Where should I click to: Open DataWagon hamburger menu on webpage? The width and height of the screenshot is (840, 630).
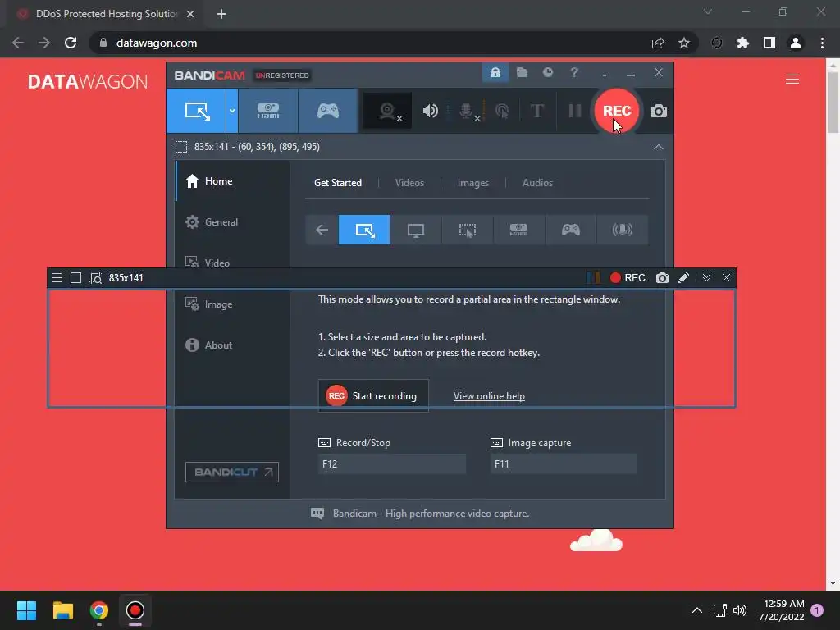click(x=792, y=80)
